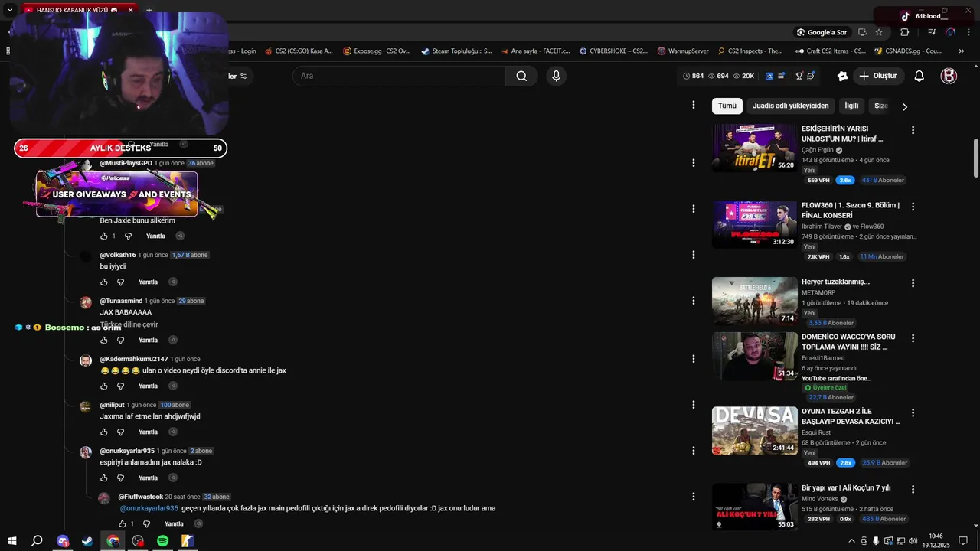Reply to @Tunaasmind with Yanıtla
Viewport: 980px width, 551px height.
pos(148,341)
